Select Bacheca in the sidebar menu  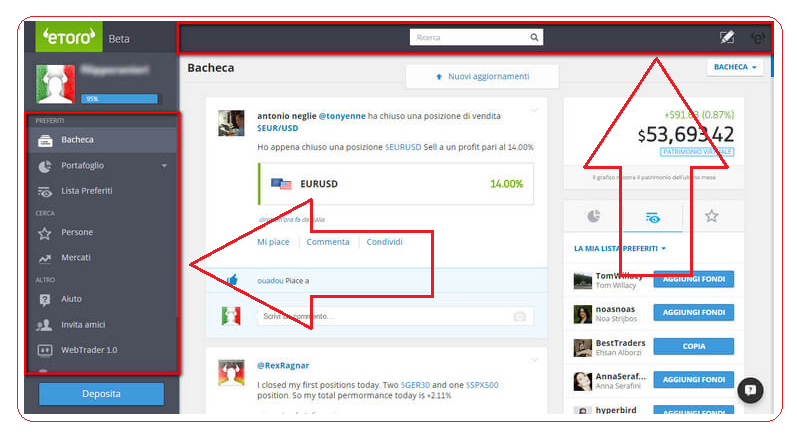click(x=102, y=140)
